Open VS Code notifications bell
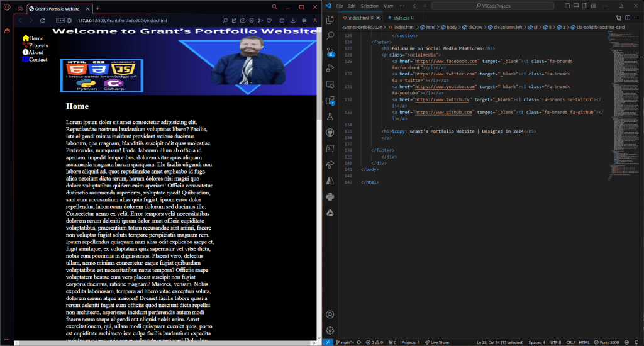This screenshot has height=346, width=644. pyautogui.click(x=636, y=342)
